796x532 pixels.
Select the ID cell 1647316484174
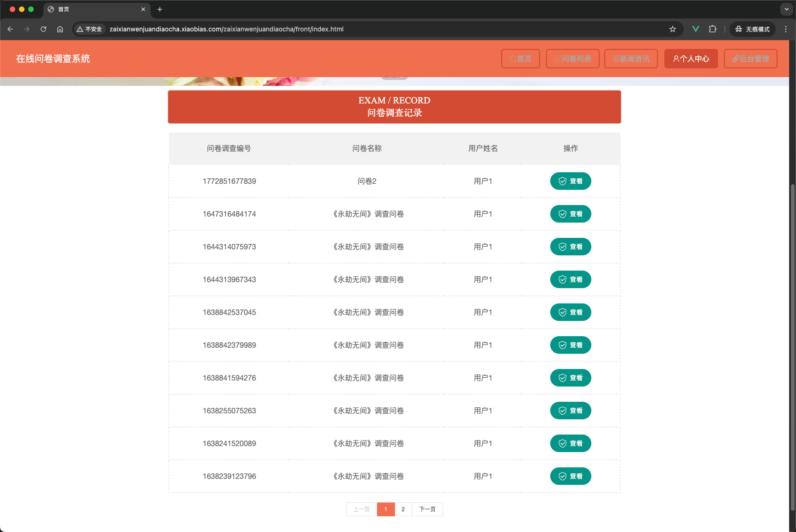click(x=229, y=214)
